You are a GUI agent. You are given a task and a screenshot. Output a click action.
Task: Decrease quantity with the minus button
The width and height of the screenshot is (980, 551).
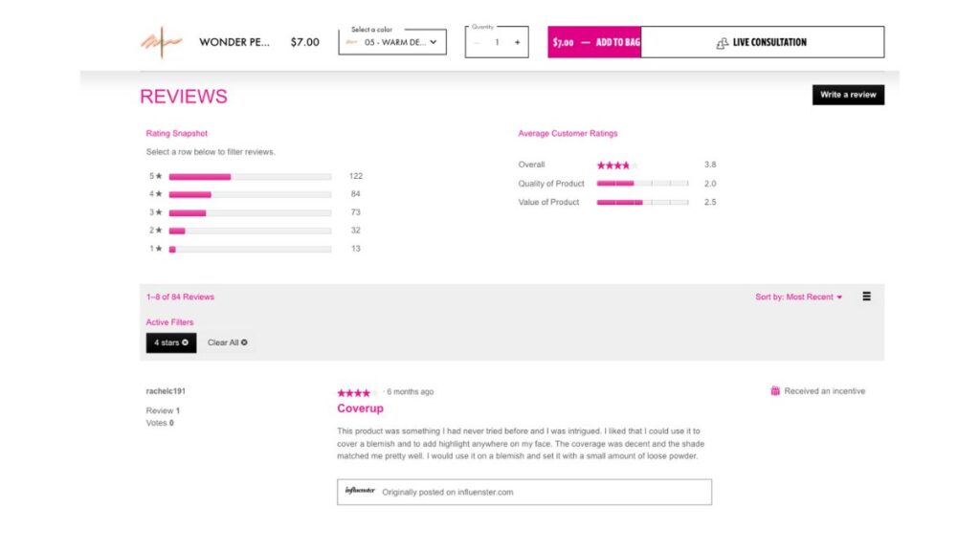click(478, 42)
